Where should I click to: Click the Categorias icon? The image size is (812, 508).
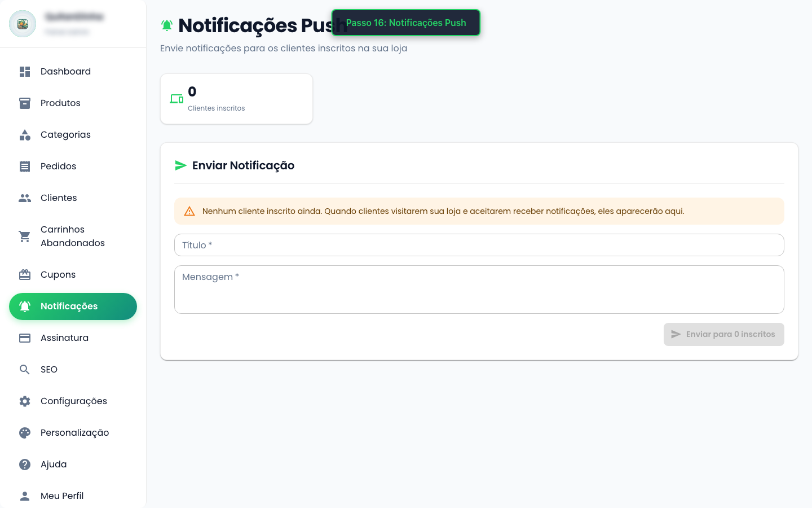point(25,135)
